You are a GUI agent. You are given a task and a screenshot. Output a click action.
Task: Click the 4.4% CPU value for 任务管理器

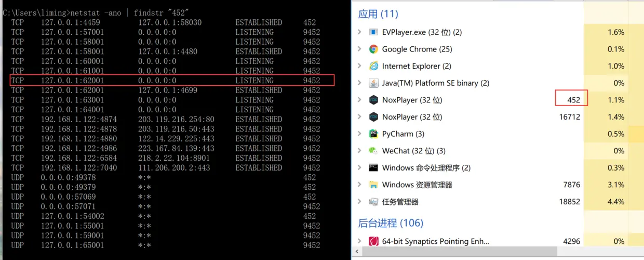tap(616, 202)
